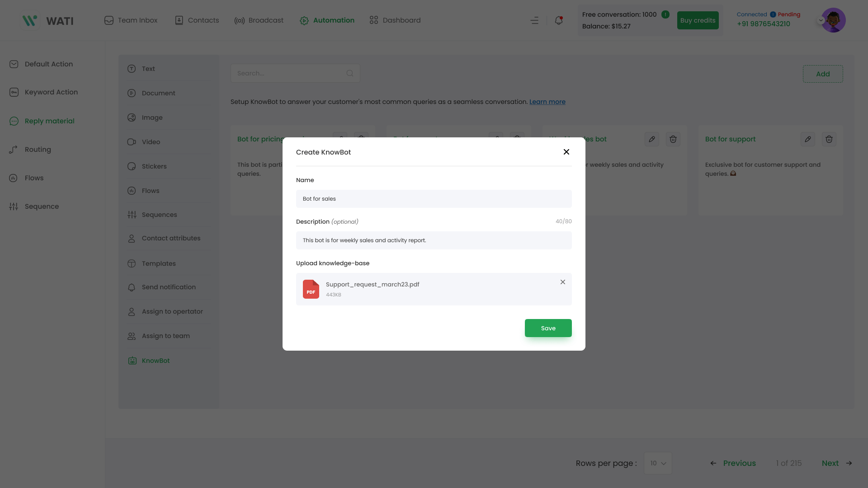Click the Free conversation info icon
868x488 pixels.
coord(665,14)
